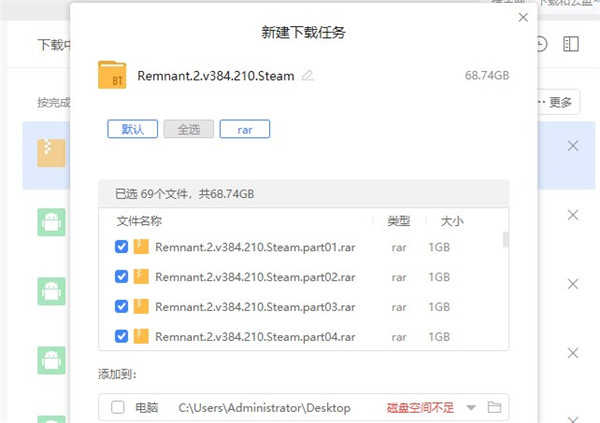Viewport: 600px width, 423px height.
Task: Uncheck Remnant.2.v384.210.Steam.part01.rar
Action: point(122,248)
